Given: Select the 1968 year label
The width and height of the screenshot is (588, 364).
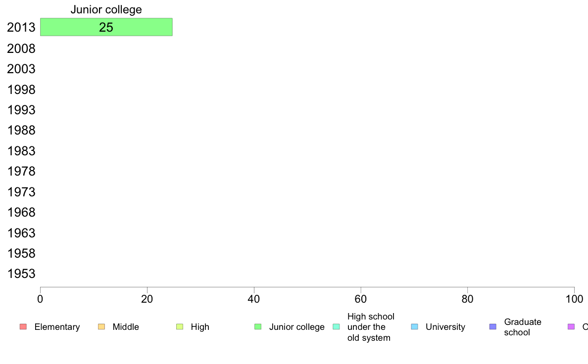Looking at the screenshot, I should pyautogui.click(x=21, y=213).
